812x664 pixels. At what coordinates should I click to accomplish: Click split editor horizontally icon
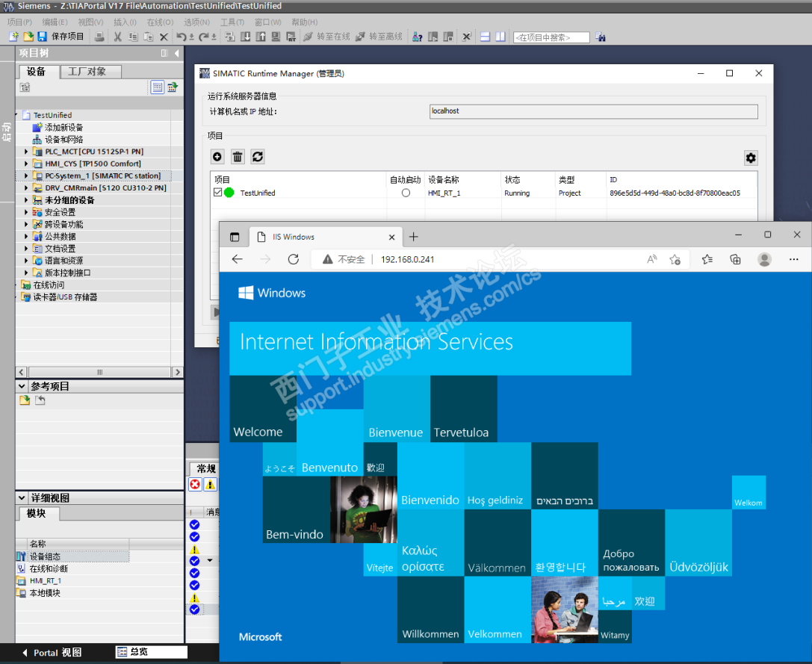(486, 37)
